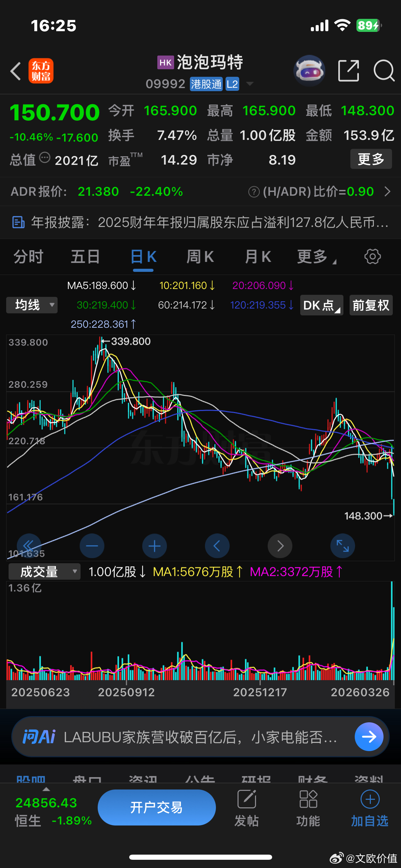The height and width of the screenshot is (868, 401).
Task: Tap the share export icon
Action: coord(349,71)
